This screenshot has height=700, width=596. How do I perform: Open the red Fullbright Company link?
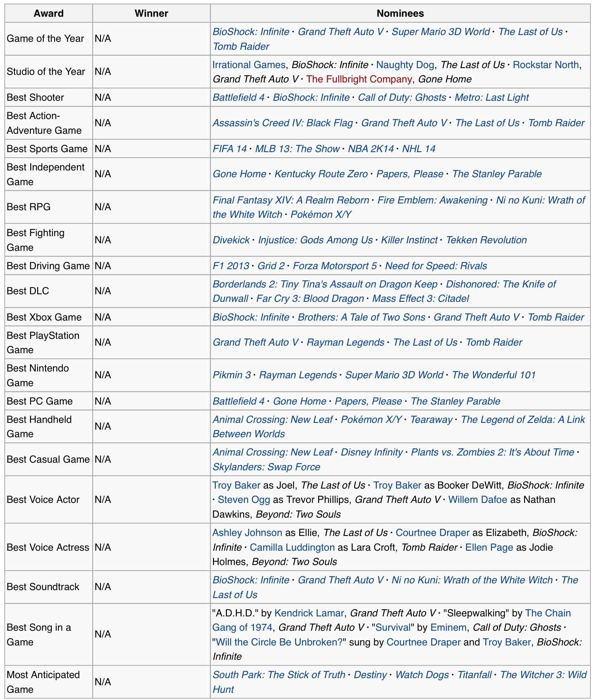click(x=359, y=79)
